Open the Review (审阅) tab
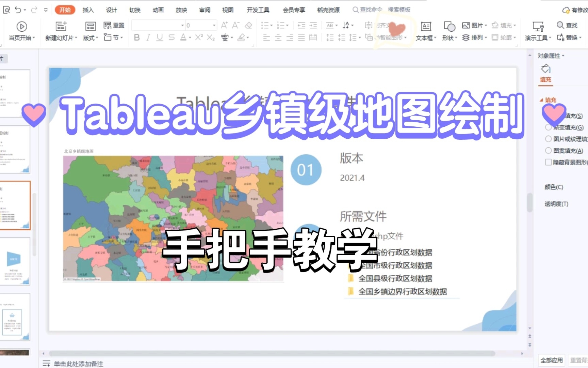Viewport: 588px width, 368px height. pos(205,10)
